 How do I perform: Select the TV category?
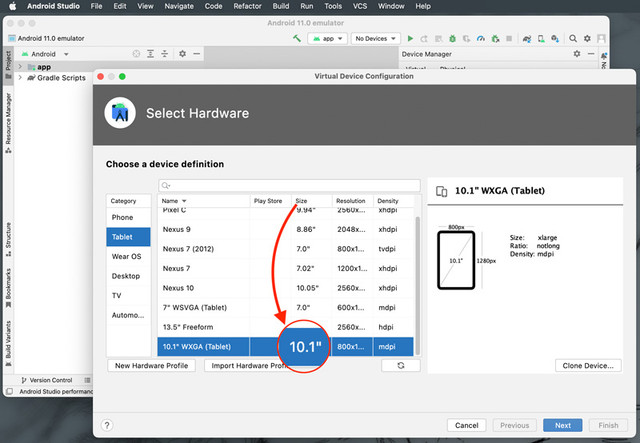coord(128,296)
